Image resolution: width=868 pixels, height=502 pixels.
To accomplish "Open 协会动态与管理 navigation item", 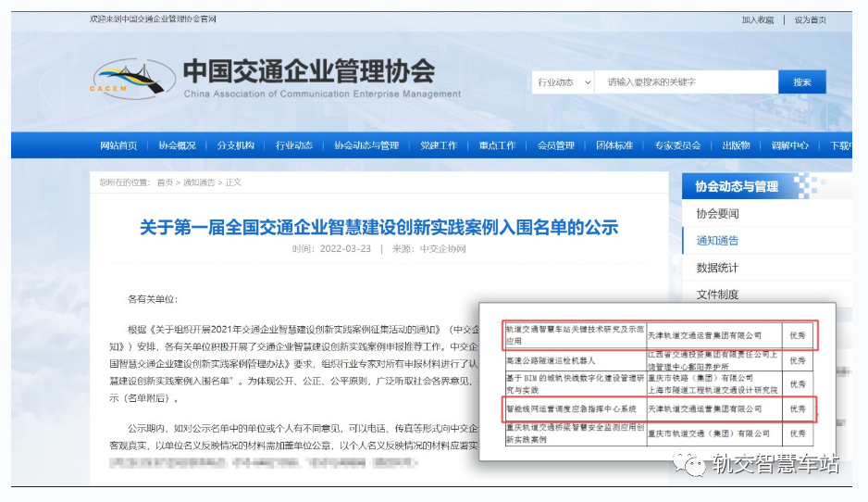I will click(x=366, y=145).
